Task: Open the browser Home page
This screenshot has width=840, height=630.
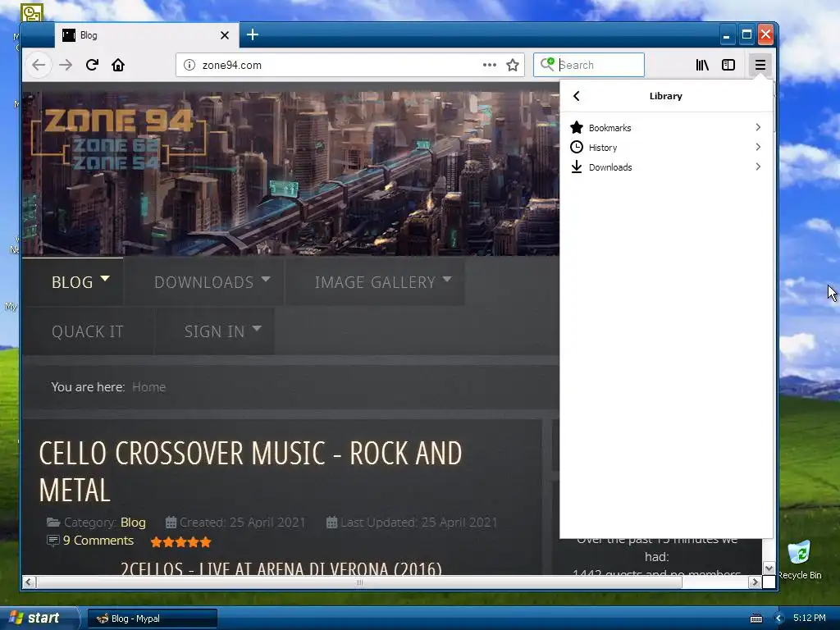Action: coord(118,66)
